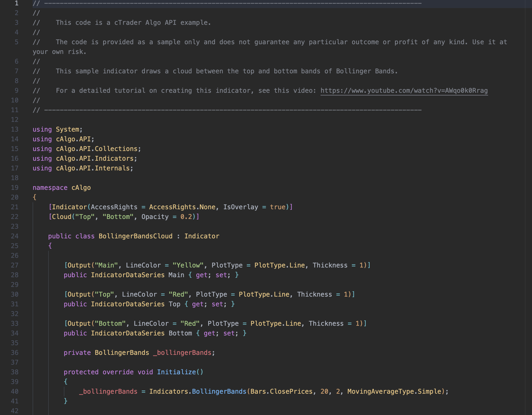Open the YouTube tutorial link in comment
Screen dimensions: 532x415
point(404,91)
